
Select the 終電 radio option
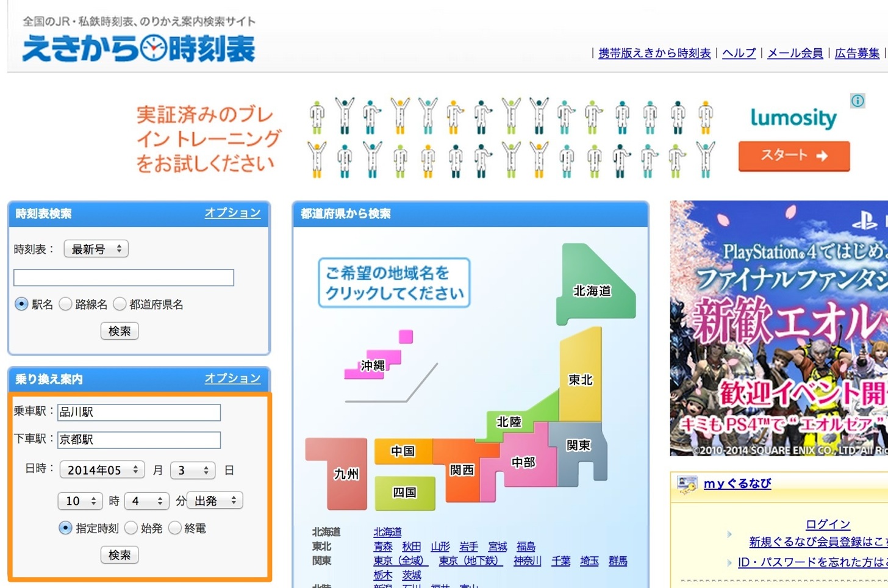point(174,528)
